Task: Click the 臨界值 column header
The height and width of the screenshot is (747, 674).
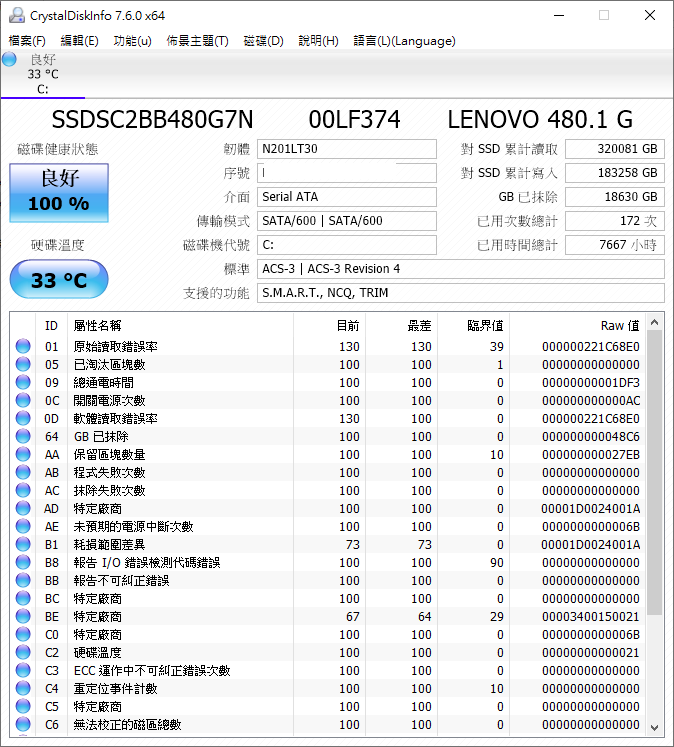Action: click(473, 325)
